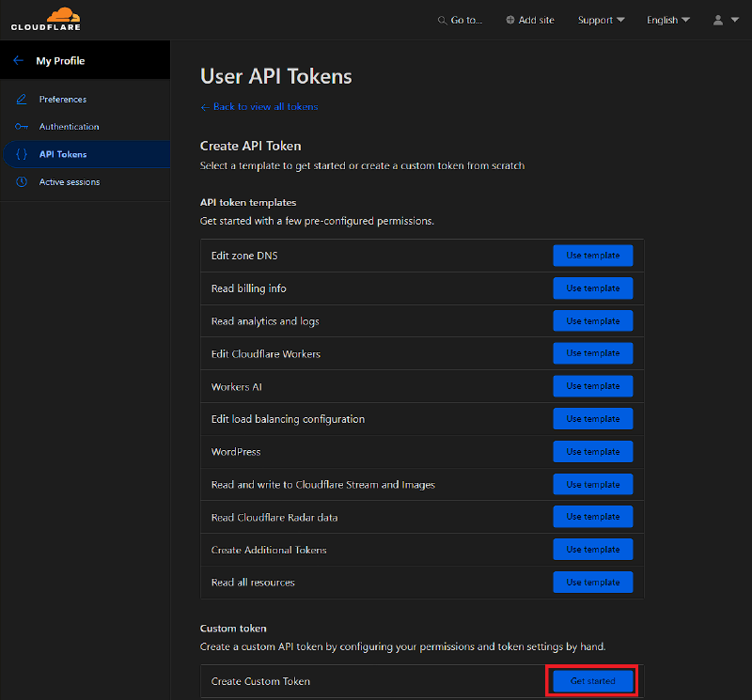Click the Authentication key icon
Viewport: 752px width, 700px height.
[x=22, y=127]
